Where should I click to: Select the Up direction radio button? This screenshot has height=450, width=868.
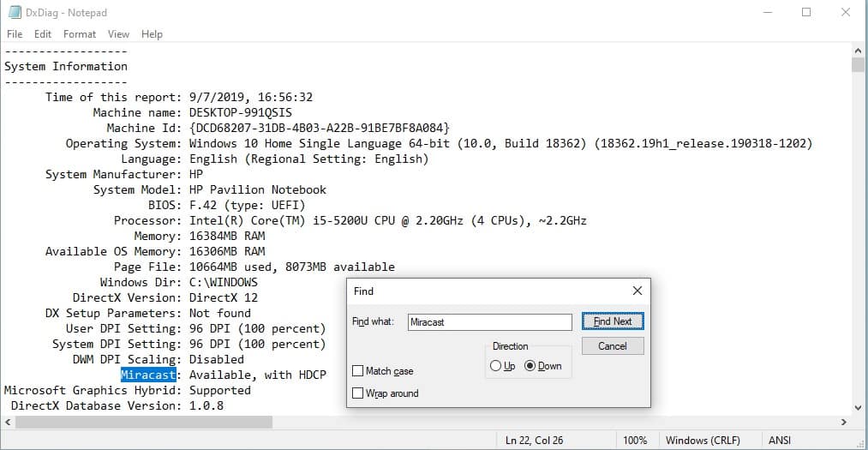tap(495, 366)
